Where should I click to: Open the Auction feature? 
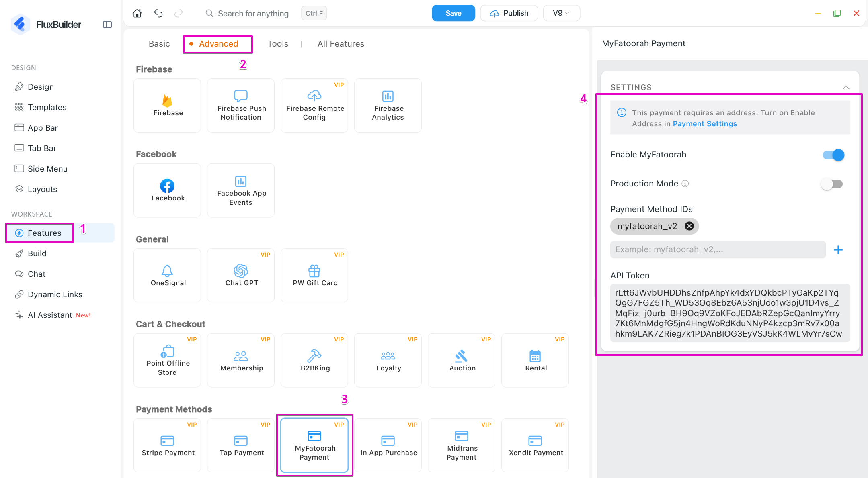(462, 360)
